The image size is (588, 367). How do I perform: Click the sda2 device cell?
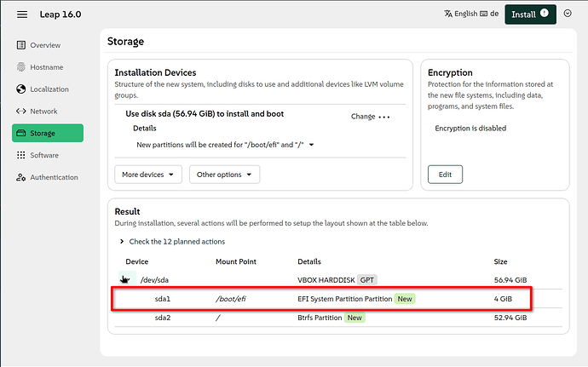pos(163,318)
